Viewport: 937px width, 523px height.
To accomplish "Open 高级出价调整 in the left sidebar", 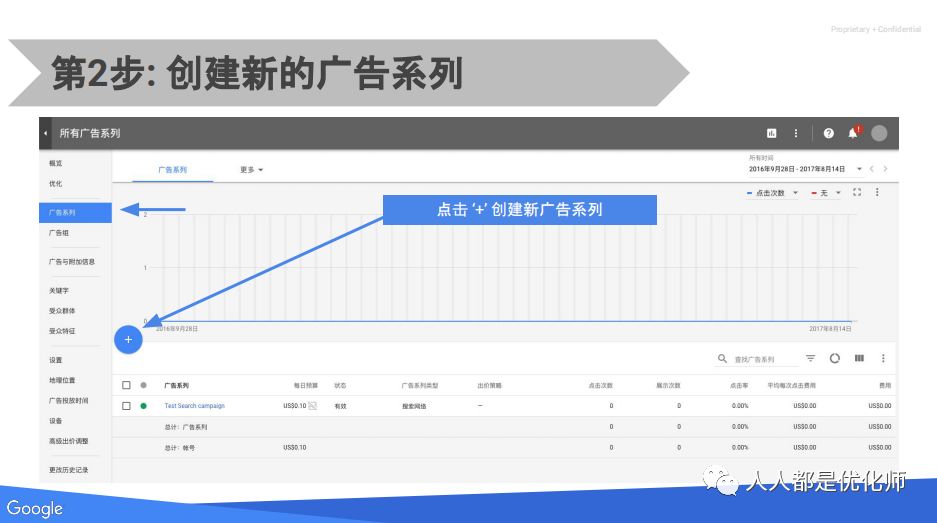I will click(69, 441).
